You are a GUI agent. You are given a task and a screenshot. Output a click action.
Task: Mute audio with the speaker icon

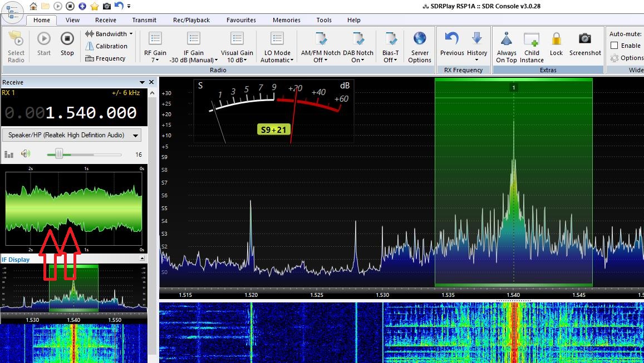click(x=26, y=154)
